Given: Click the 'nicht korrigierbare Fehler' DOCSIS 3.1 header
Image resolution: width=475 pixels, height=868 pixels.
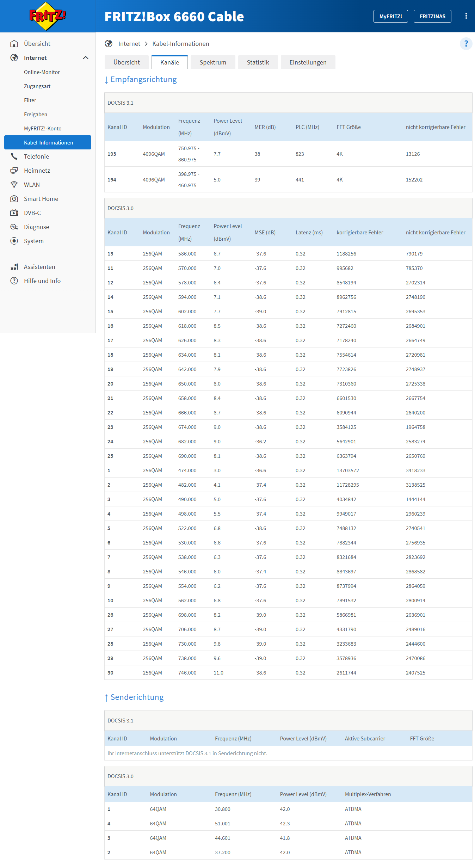Looking at the screenshot, I should (436, 127).
